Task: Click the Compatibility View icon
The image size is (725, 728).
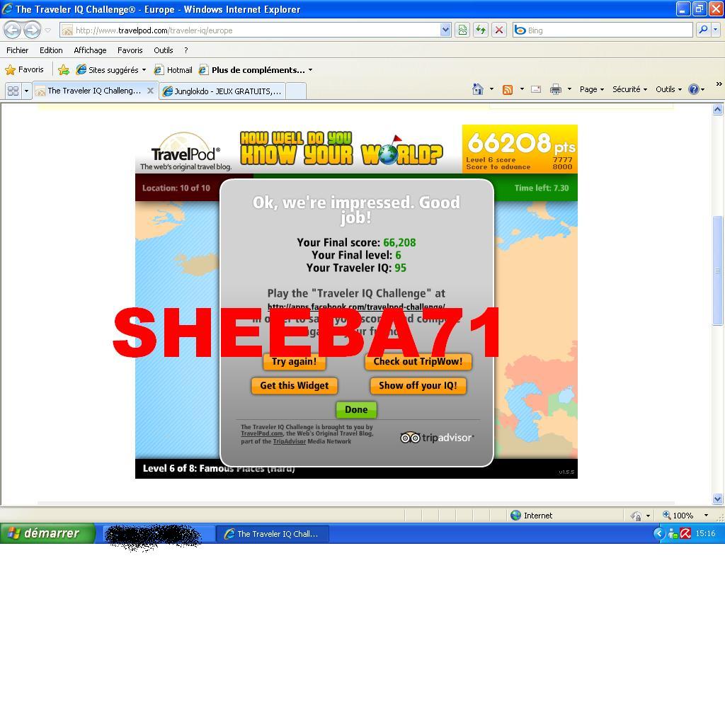Action: click(x=462, y=30)
